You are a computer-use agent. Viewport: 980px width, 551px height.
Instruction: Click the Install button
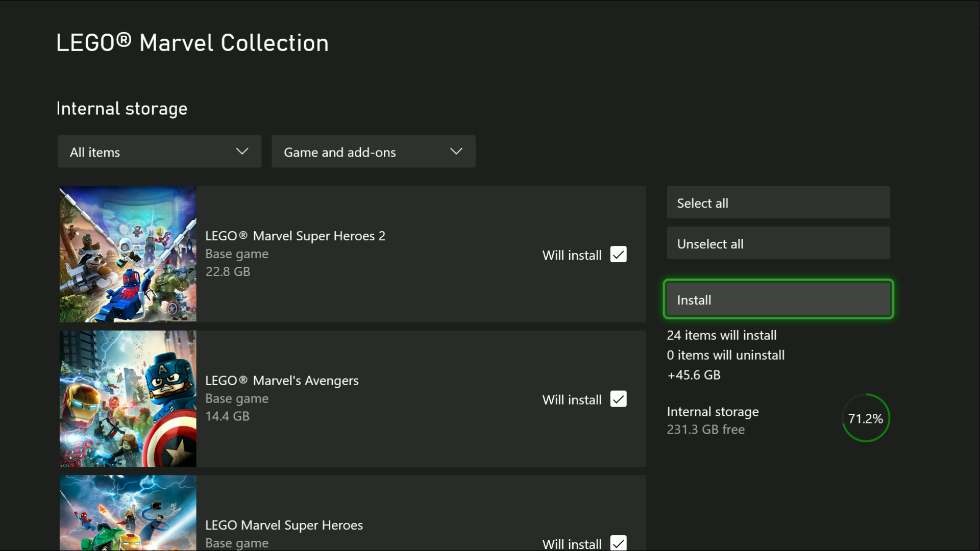[x=778, y=299]
